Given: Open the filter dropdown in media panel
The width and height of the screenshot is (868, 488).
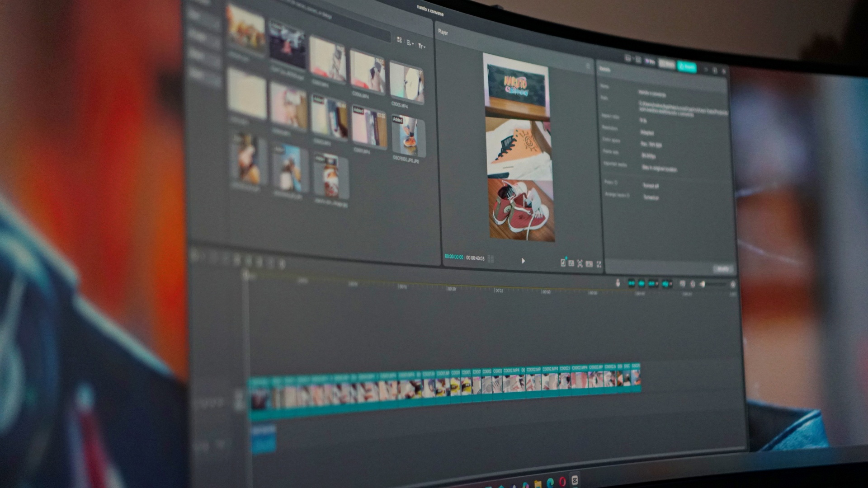Looking at the screenshot, I should pos(422,46).
